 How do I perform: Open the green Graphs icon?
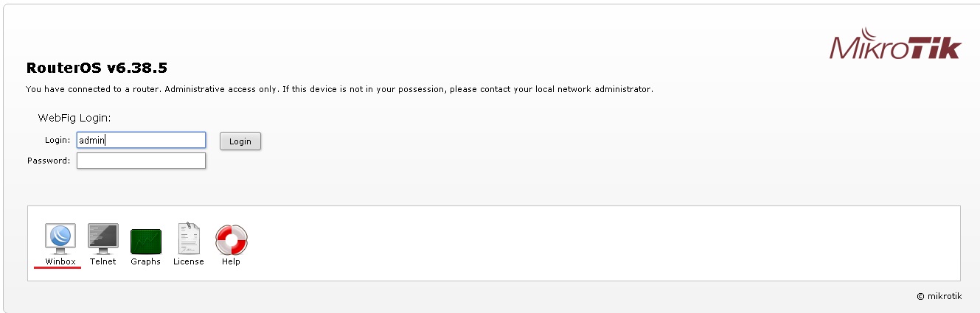145,241
